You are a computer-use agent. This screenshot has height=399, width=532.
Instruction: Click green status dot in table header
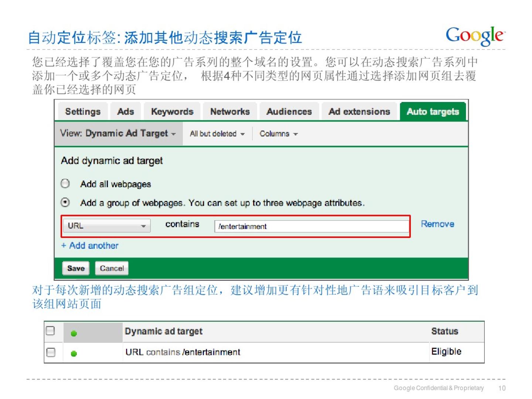[x=74, y=333]
